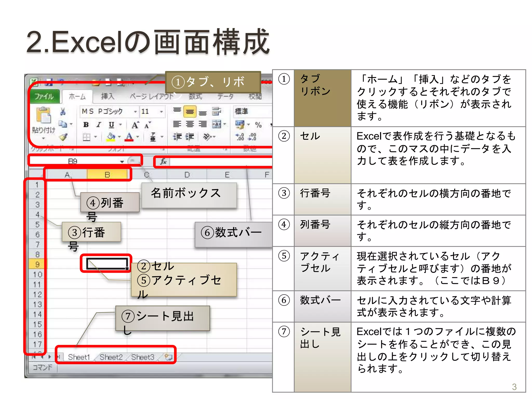Image resolution: width=532 pixels, height=399 pixels.
Task: Click the Increase Decimal icon
Action: [240, 137]
